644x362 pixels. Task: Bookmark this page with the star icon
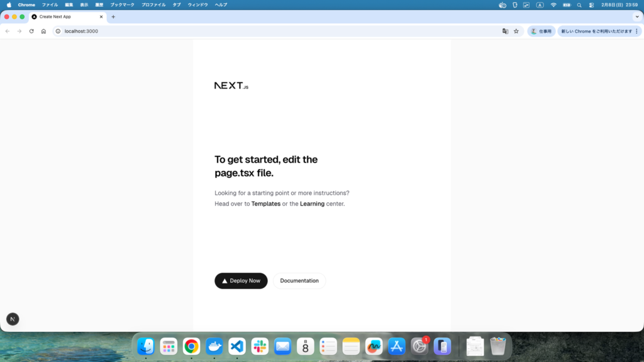click(516, 31)
